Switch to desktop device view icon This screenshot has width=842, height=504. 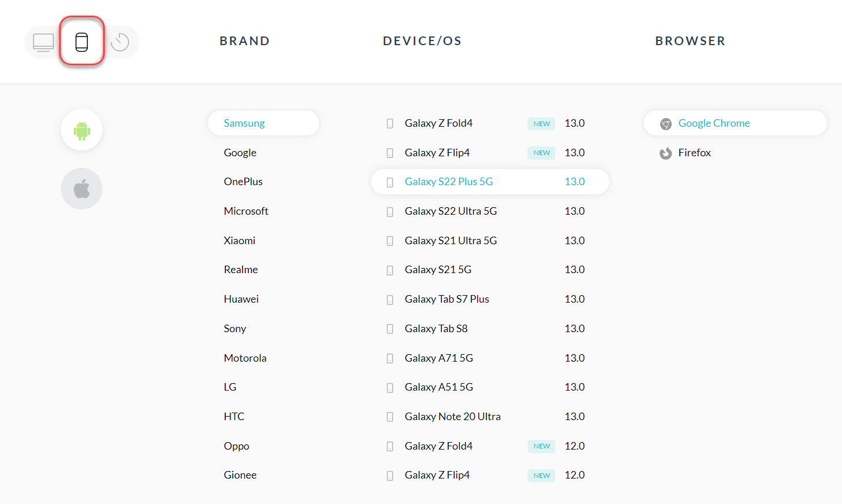43,42
